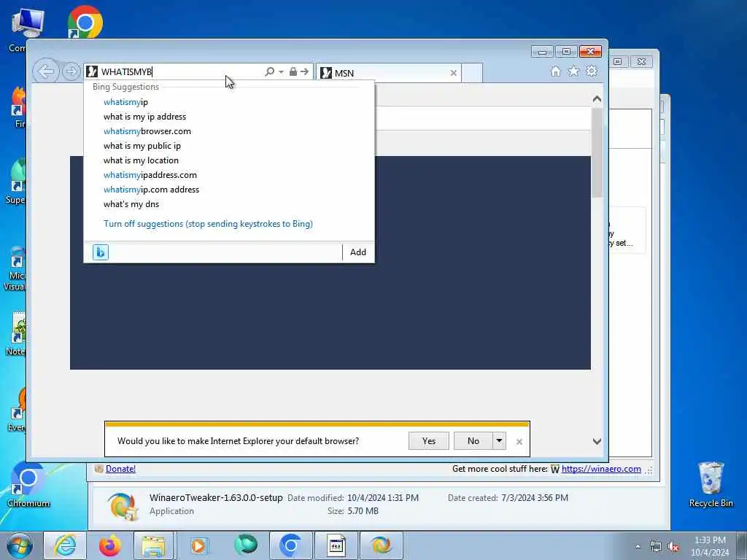The image size is (747, 560).
Task: Click the green swirl browser taskbar icon
Action: (246, 545)
